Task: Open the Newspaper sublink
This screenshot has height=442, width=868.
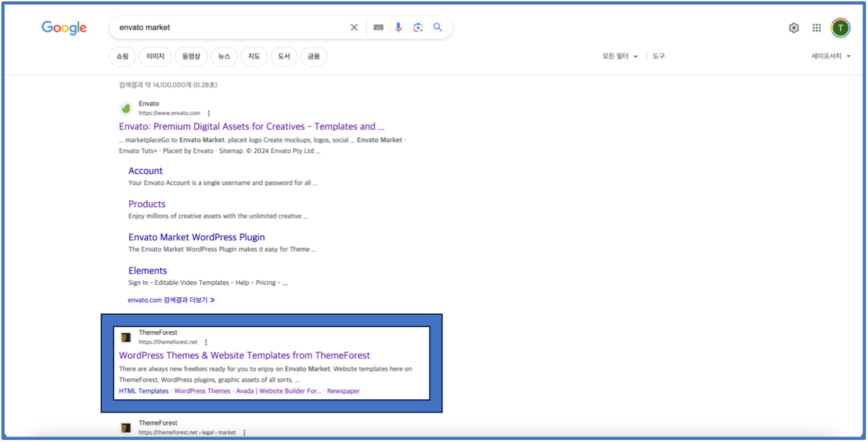Action: pyautogui.click(x=343, y=391)
